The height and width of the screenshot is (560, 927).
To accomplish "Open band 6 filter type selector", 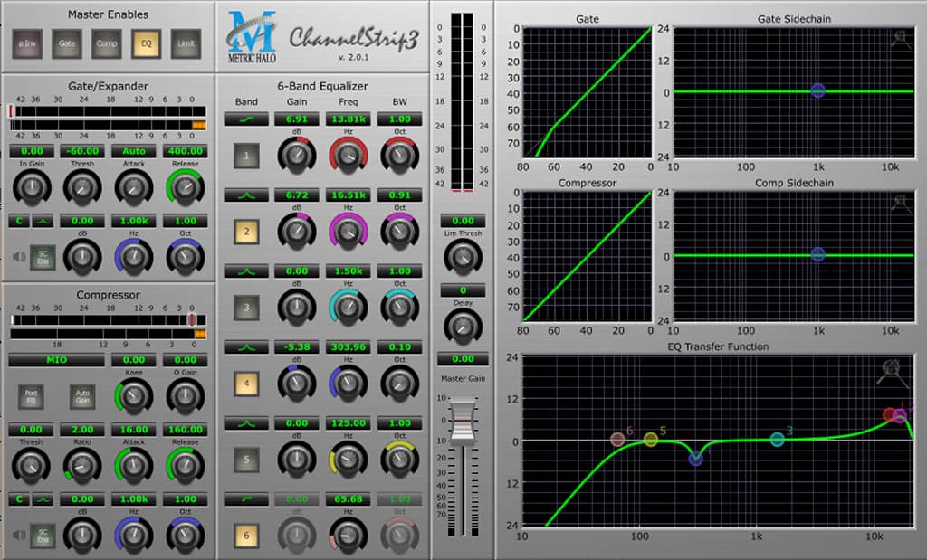I will coord(246,499).
